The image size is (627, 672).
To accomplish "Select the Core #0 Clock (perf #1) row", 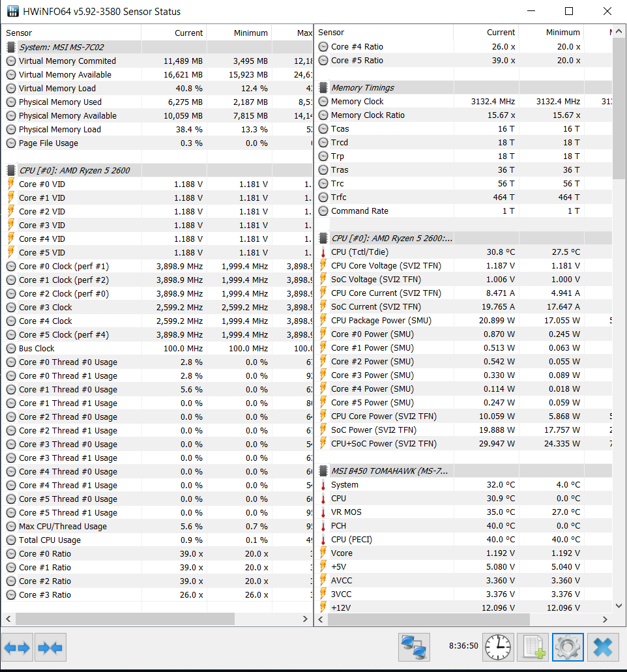I will coord(157,266).
